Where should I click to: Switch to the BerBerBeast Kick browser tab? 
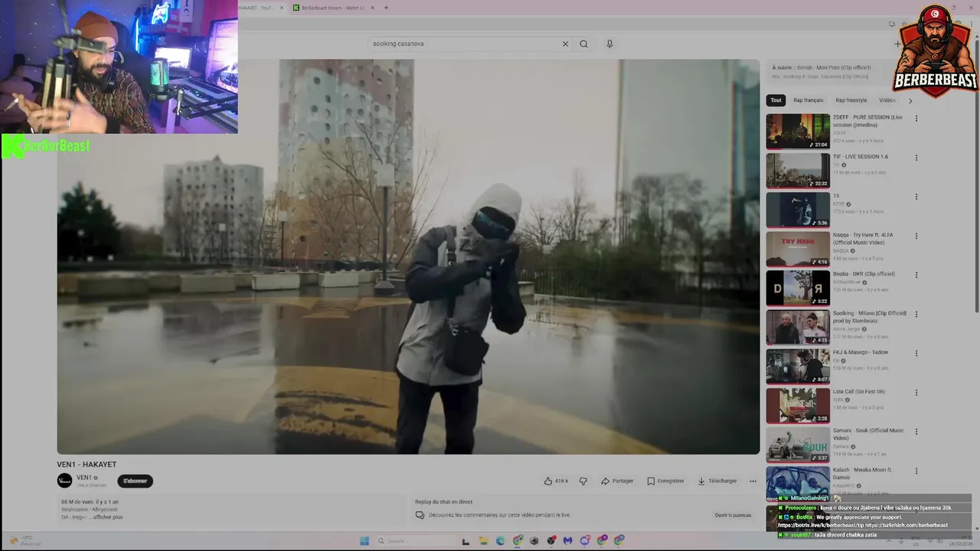332,8
